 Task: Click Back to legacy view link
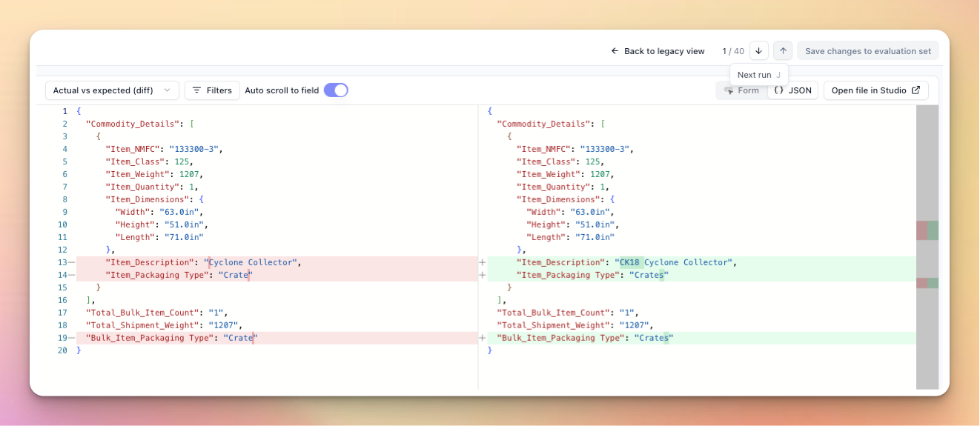click(x=658, y=51)
